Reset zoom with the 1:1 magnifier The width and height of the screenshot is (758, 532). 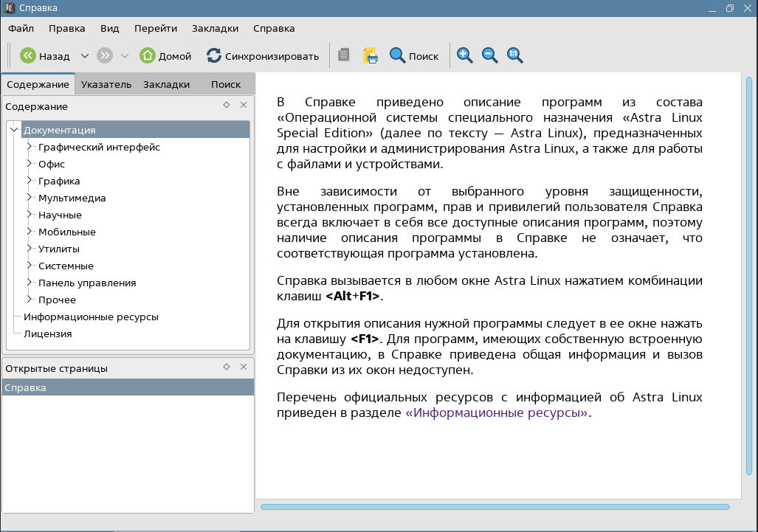click(x=515, y=55)
